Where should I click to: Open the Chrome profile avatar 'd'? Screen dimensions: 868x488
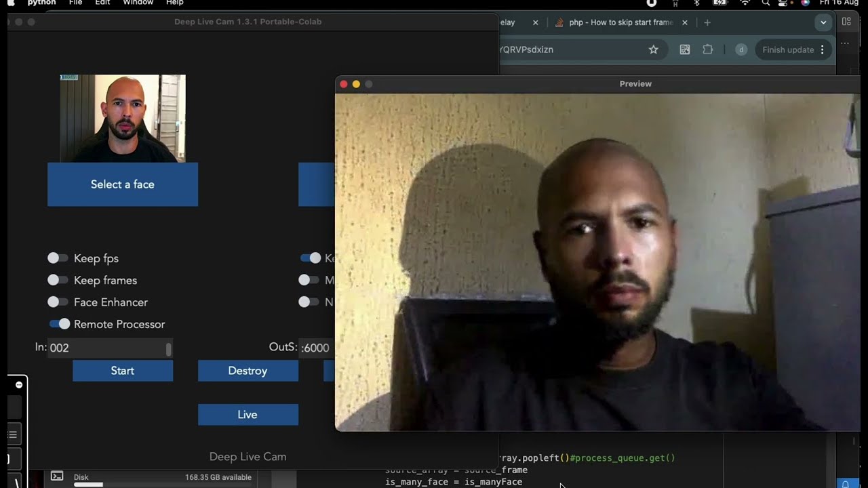(741, 49)
